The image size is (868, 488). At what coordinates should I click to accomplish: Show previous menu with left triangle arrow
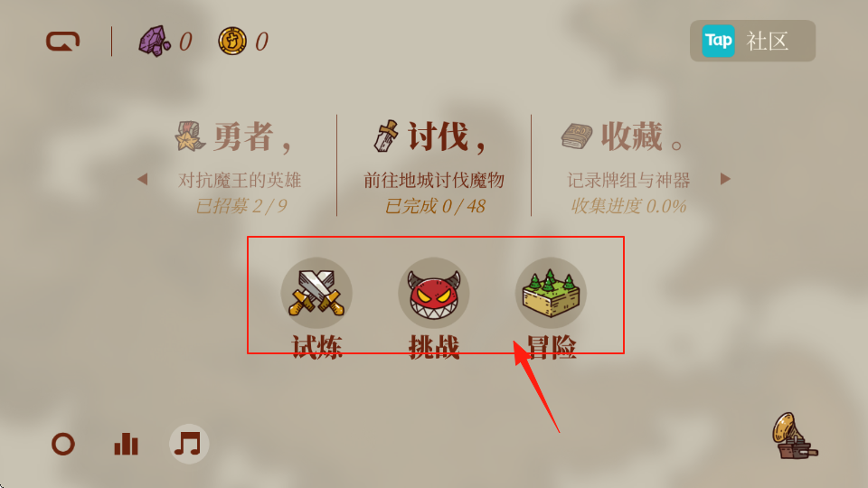143,179
